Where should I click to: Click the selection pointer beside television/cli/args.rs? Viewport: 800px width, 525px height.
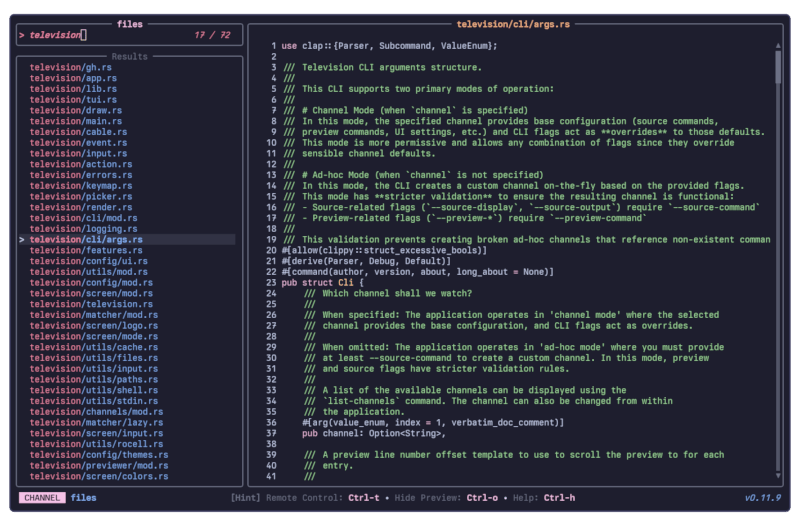(22, 240)
